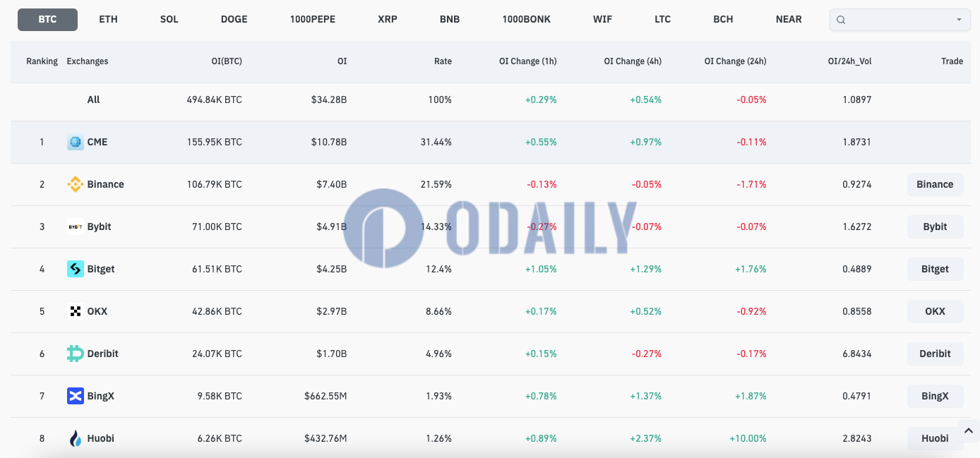Click the Bitget exchange name in row 4

(x=101, y=269)
